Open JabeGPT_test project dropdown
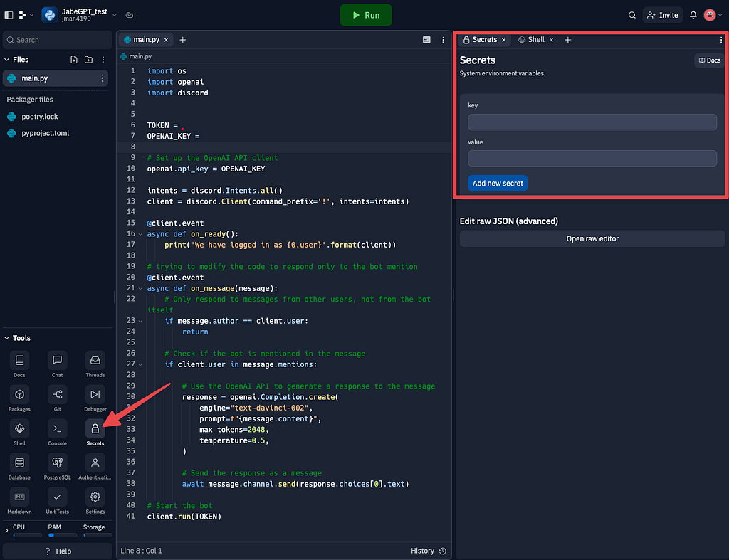The image size is (729, 560). [115, 15]
